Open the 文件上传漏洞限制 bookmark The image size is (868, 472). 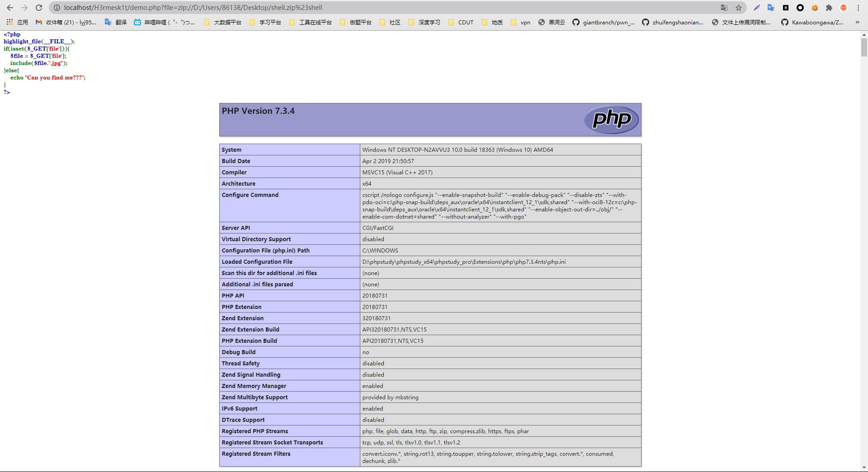[x=741, y=22]
